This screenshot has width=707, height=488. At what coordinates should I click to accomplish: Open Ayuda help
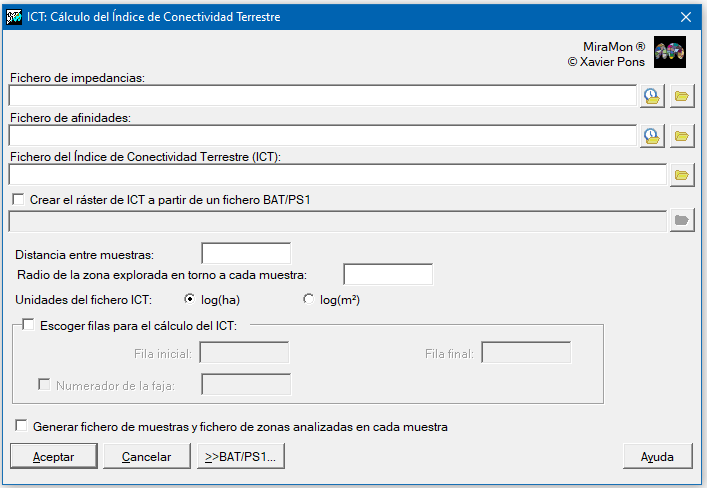[x=657, y=456]
